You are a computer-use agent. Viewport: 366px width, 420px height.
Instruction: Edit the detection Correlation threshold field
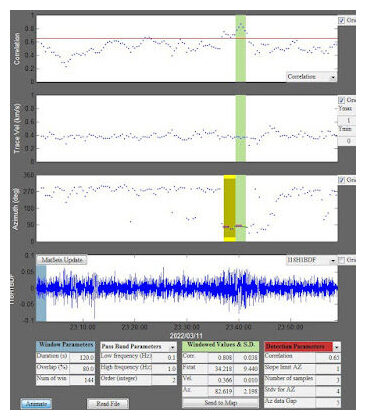point(328,357)
